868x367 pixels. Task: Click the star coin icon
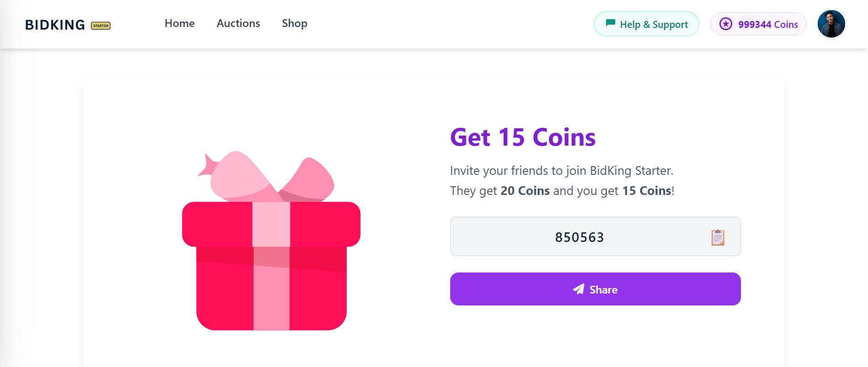click(726, 24)
